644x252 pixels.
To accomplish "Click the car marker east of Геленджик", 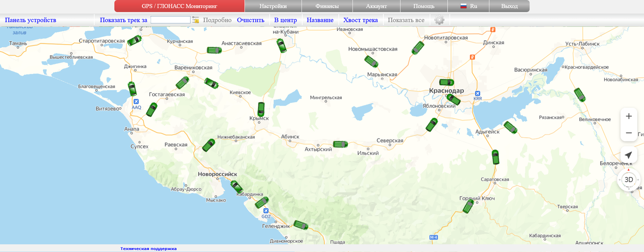I will 301,225.
